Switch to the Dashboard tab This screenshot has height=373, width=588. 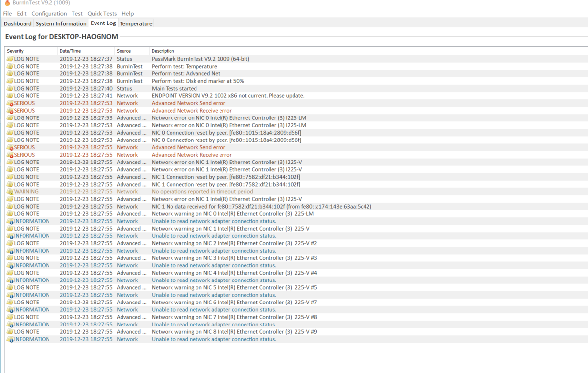click(x=18, y=23)
